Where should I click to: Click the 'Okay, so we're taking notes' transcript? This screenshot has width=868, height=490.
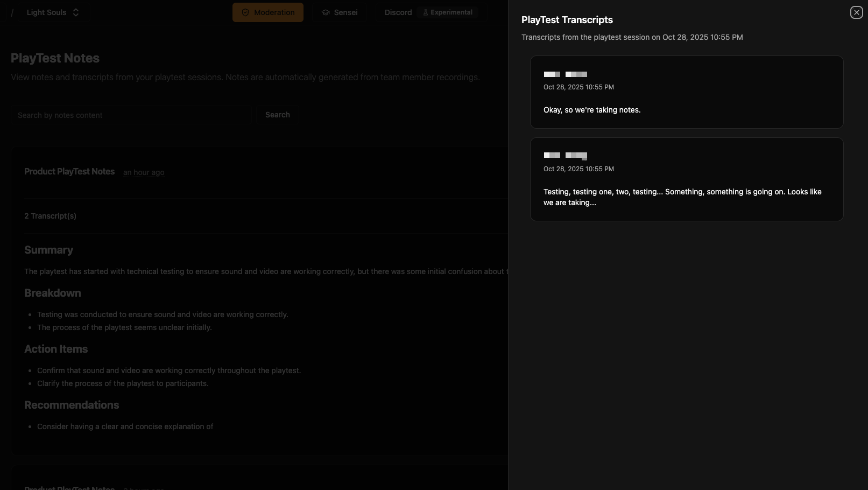[592, 110]
